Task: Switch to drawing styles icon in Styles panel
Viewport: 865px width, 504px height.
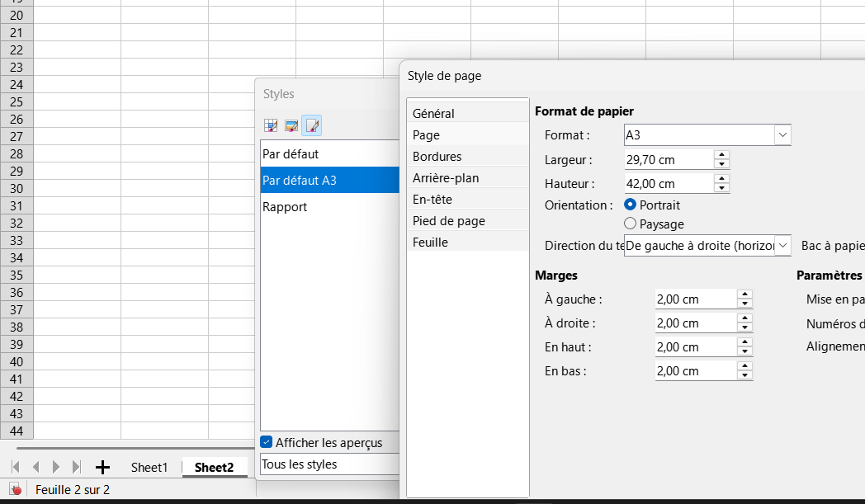Action: (291, 125)
